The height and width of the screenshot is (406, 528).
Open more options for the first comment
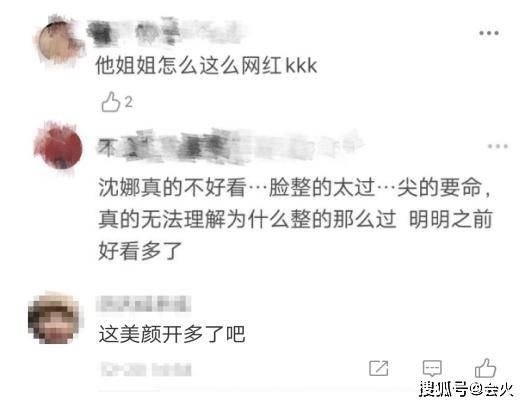[x=489, y=33]
